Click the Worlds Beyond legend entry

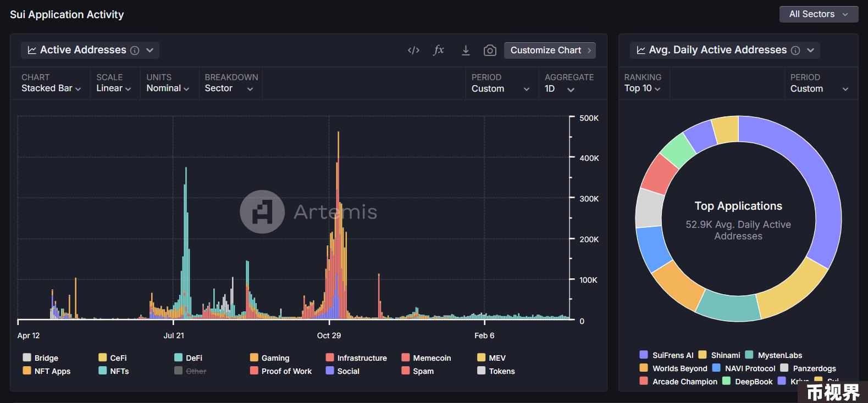[674, 368]
